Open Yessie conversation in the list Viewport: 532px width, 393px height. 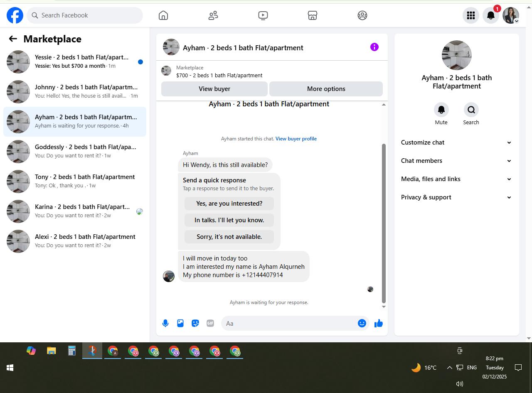[x=75, y=62]
